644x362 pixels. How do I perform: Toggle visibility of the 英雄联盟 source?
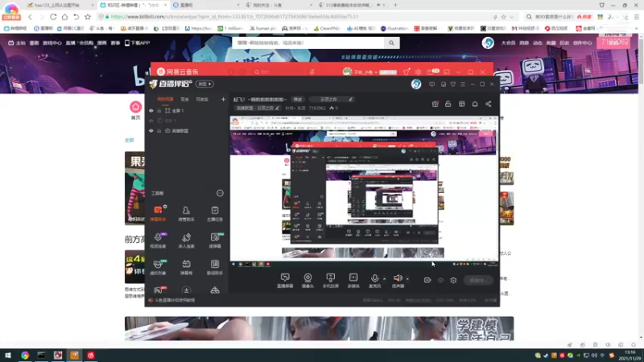(x=151, y=131)
